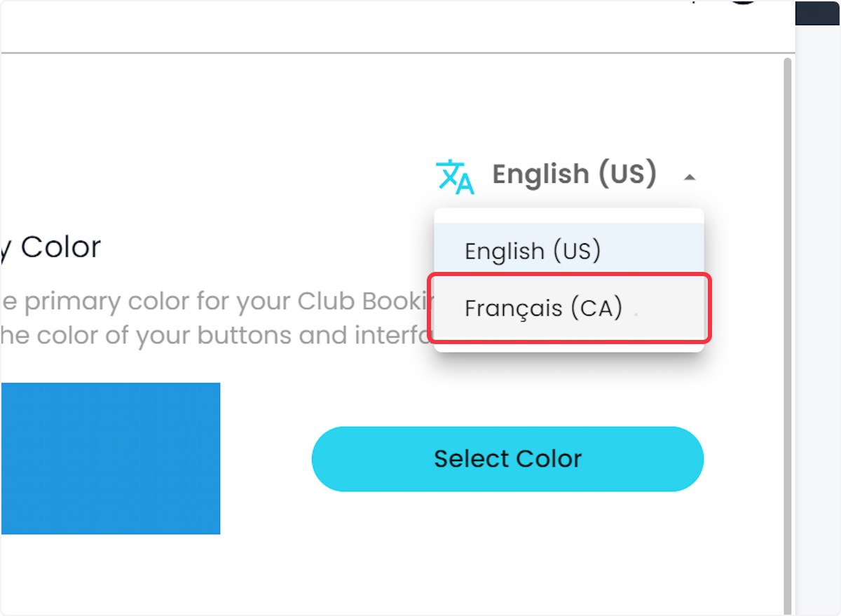Click the lower end of the vertical scrollbar
This screenshot has width=841, height=616.
[788, 596]
